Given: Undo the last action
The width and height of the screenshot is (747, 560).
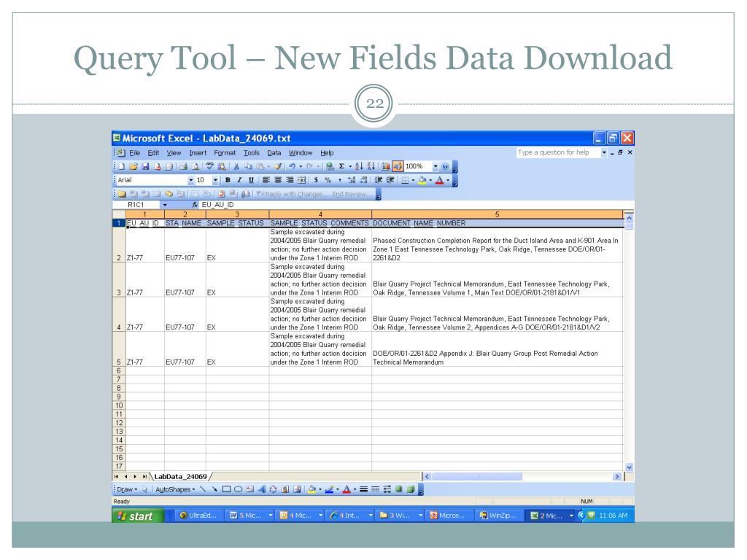Looking at the screenshot, I should coord(292,166).
